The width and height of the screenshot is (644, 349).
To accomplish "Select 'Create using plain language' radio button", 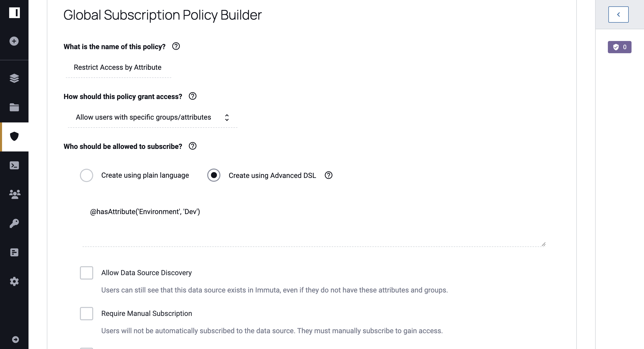I will click(86, 175).
